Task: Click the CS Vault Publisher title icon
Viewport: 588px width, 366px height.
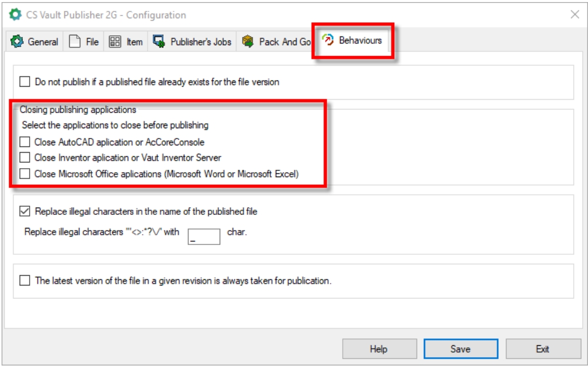Action: (12, 15)
